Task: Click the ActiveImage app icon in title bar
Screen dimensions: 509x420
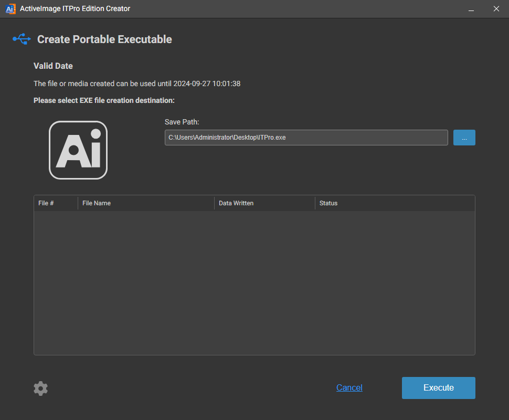Action: click(x=10, y=8)
